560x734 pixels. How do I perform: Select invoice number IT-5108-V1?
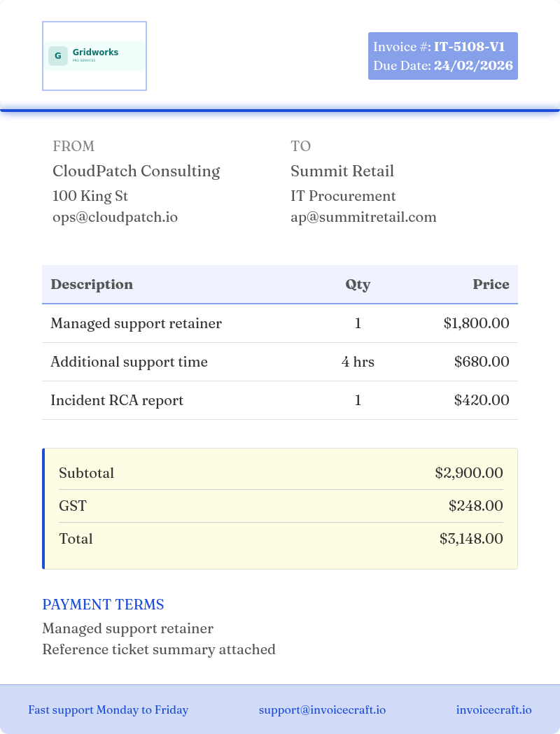[469, 47]
